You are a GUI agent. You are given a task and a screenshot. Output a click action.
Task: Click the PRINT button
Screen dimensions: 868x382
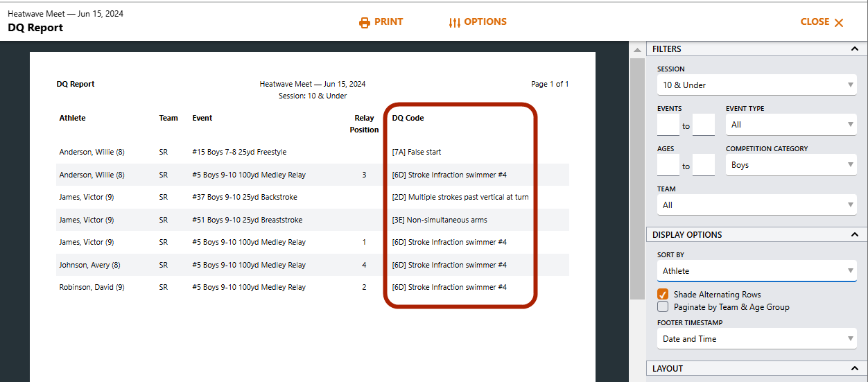[381, 22]
